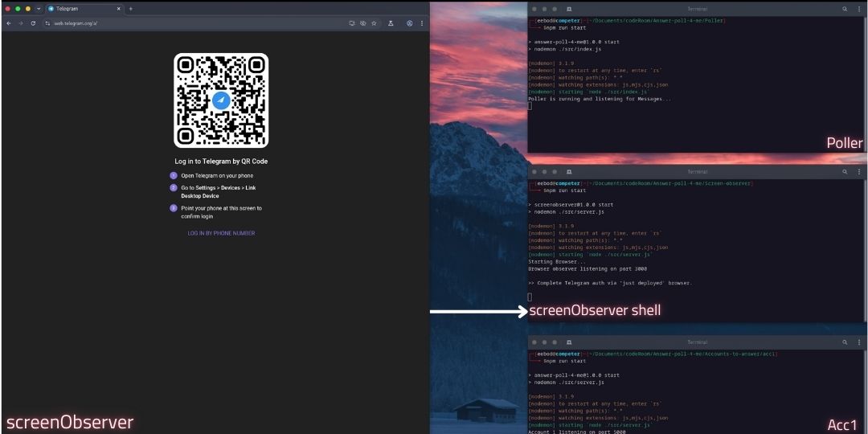
Task: Click 'Log in to Telegram by QR Code' heading
Action: (222, 162)
